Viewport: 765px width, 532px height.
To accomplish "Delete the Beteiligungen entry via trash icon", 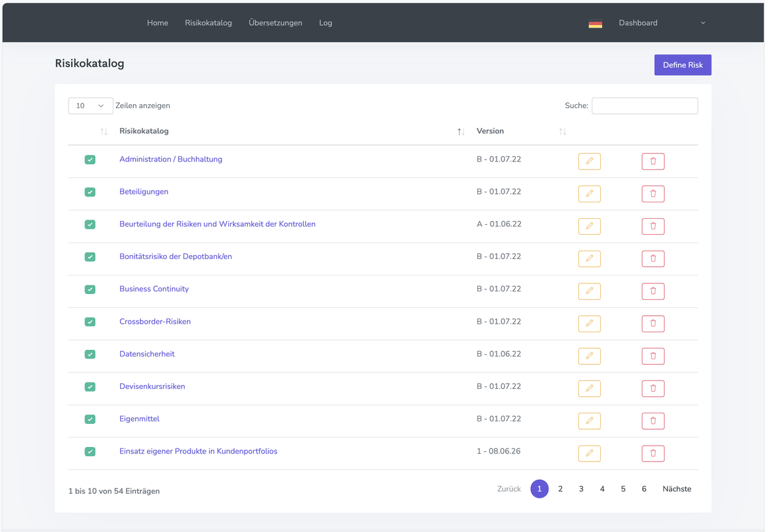I will (653, 194).
